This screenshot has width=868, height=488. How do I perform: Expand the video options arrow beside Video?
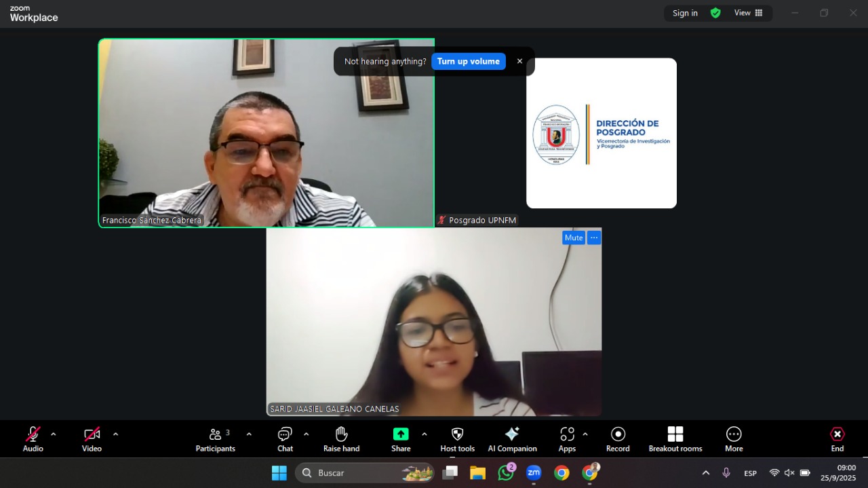click(115, 434)
